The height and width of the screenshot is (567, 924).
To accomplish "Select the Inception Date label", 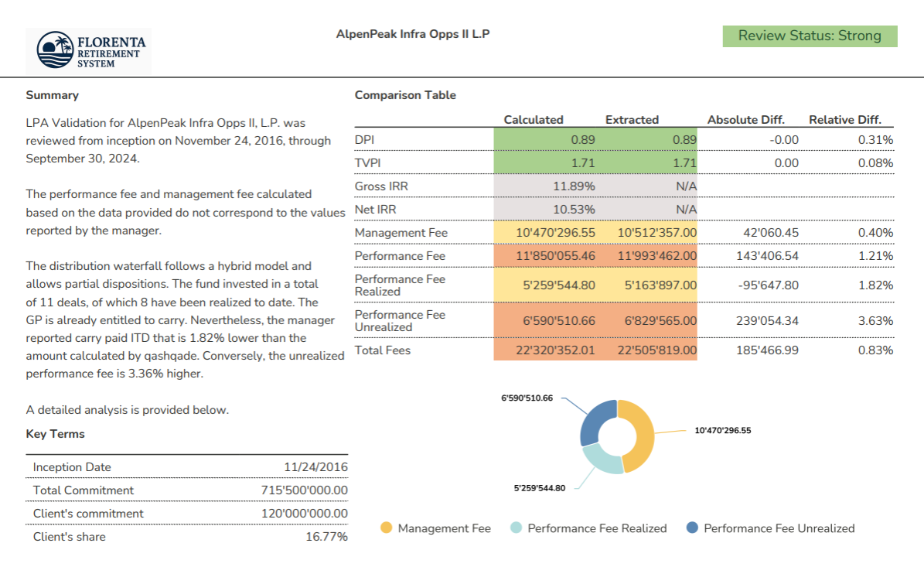I will tap(72, 467).
